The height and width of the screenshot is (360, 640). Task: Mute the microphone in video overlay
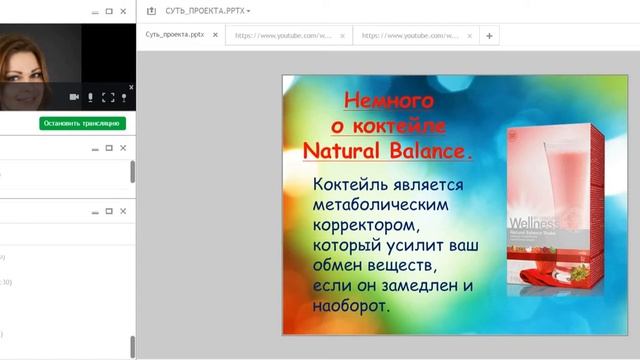(91, 97)
